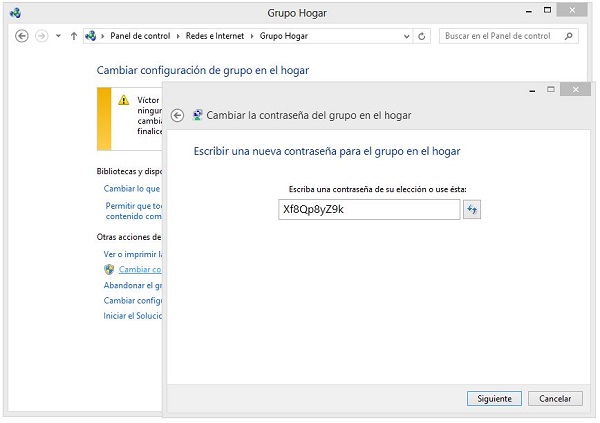Click the password text field

pyautogui.click(x=369, y=209)
